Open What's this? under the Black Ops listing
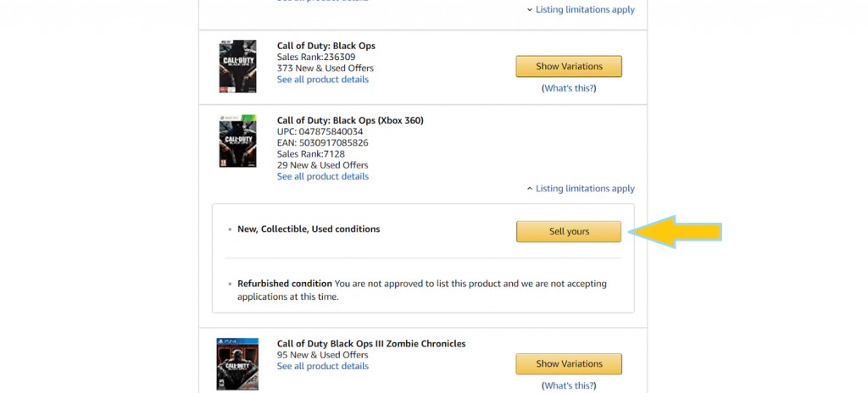Screen dimensions: 868x393 (569, 88)
